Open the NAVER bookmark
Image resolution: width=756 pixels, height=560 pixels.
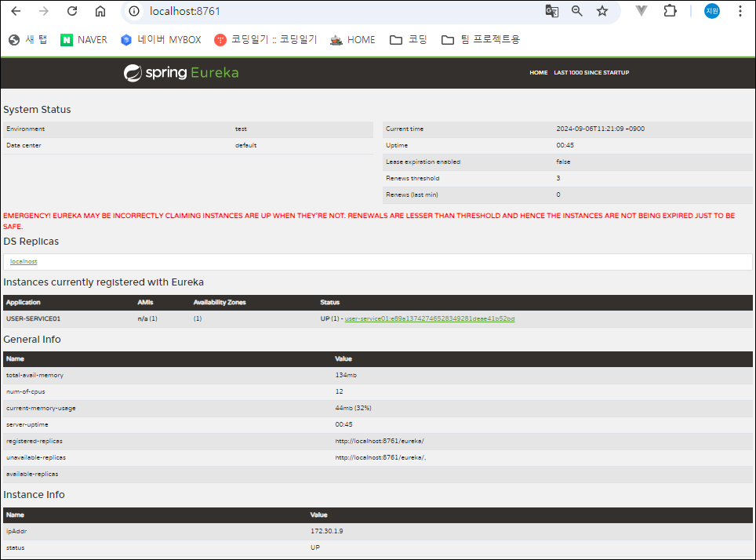coord(84,39)
